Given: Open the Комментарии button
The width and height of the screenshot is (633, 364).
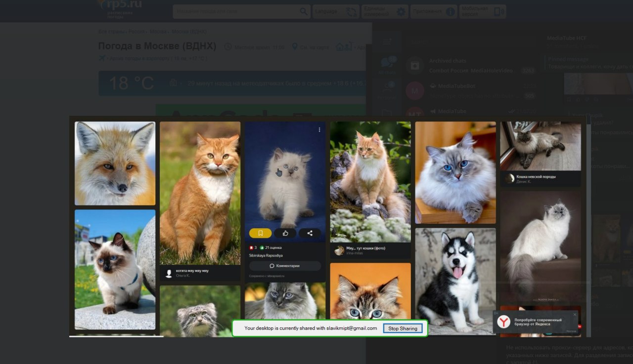Looking at the screenshot, I should click(x=285, y=266).
